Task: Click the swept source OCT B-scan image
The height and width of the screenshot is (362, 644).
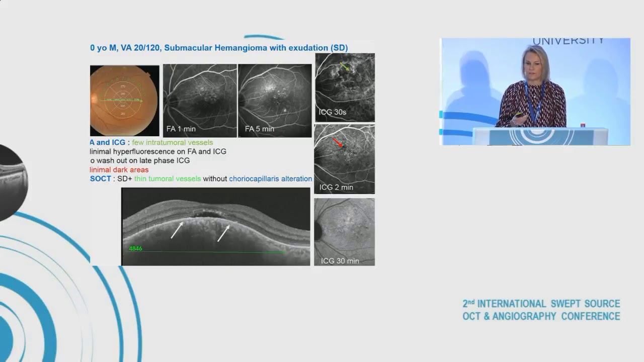Action: tap(216, 226)
